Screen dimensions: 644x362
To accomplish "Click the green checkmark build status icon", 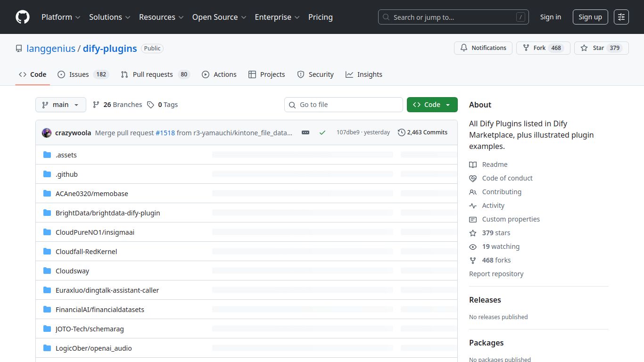I will click(x=322, y=132).
